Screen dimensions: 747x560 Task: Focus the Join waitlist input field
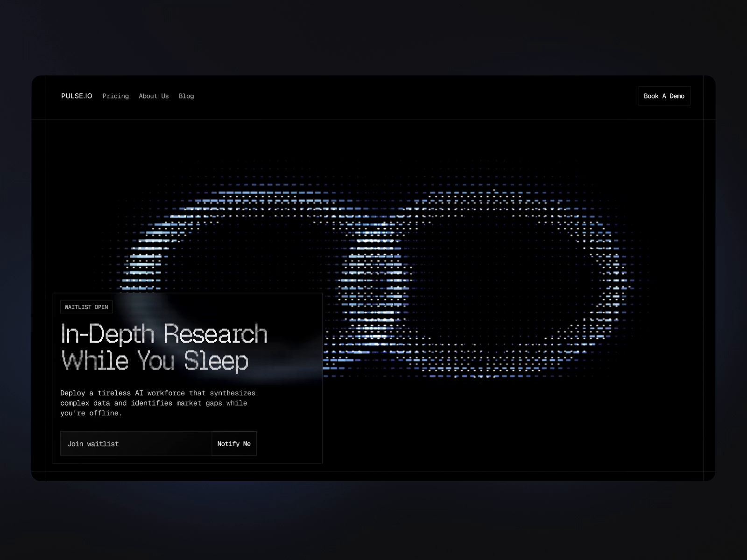point(136,444)
